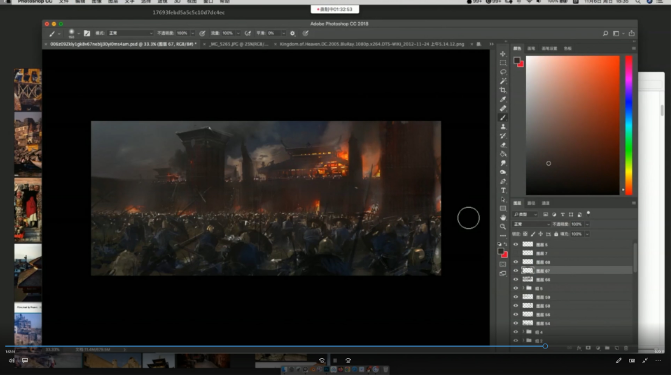Select the Pen tool
672x376 pixels.
[503, 181]
